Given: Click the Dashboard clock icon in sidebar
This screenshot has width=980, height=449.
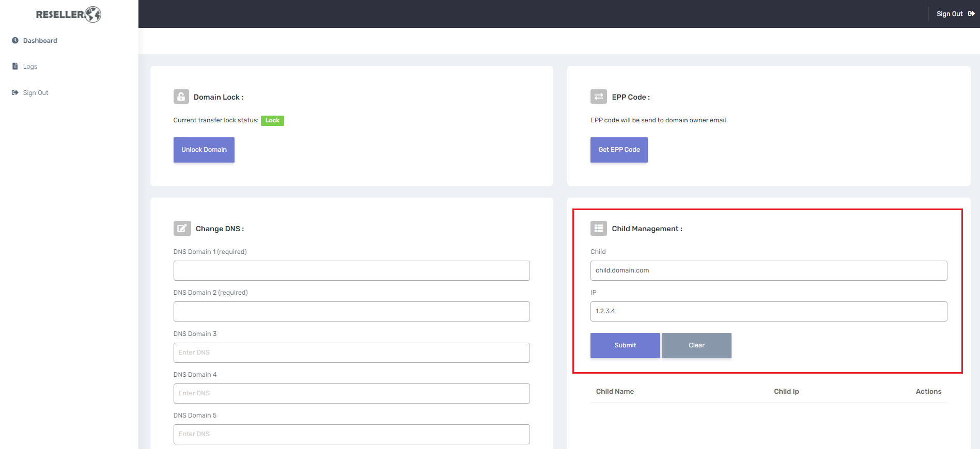Looking at the screenshot, I should click(x=15, y=40).
